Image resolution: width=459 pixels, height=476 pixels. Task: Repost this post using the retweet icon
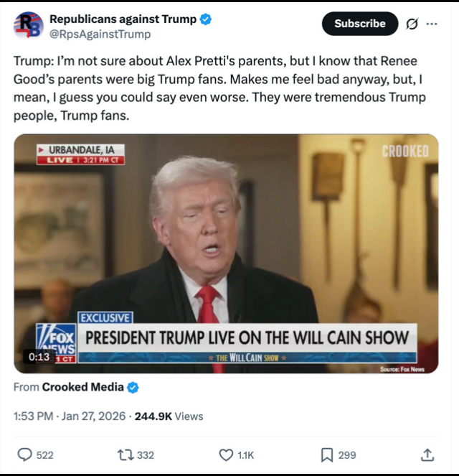tap(126, 455)
